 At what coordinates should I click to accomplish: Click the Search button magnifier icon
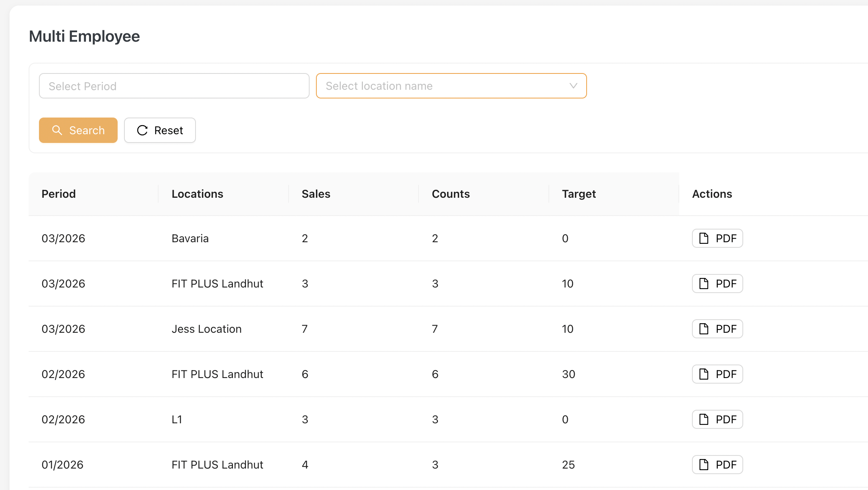tap(57, 130)
